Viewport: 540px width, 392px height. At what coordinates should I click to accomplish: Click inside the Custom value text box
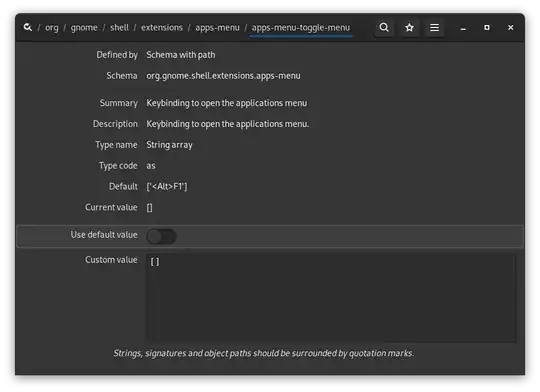(x=331, y=298)
